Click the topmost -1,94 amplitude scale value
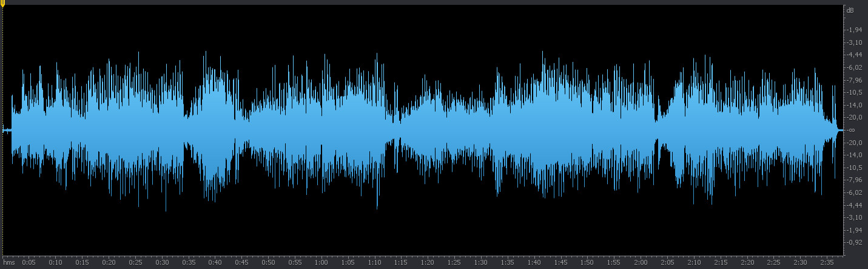 (855, 30)
